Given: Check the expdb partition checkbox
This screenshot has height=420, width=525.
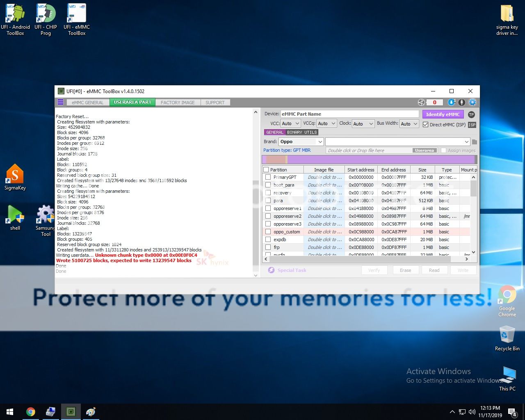Looking at the screenshot, I should (x=268, y=240).
